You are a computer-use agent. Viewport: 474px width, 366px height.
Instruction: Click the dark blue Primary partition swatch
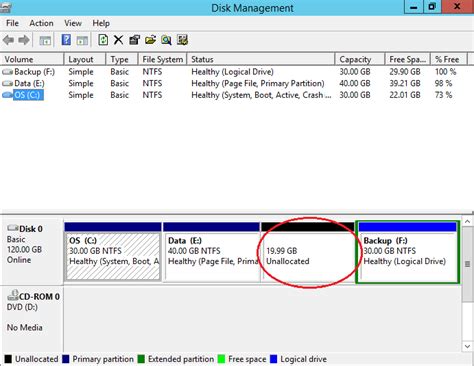[x=66, y=359]
